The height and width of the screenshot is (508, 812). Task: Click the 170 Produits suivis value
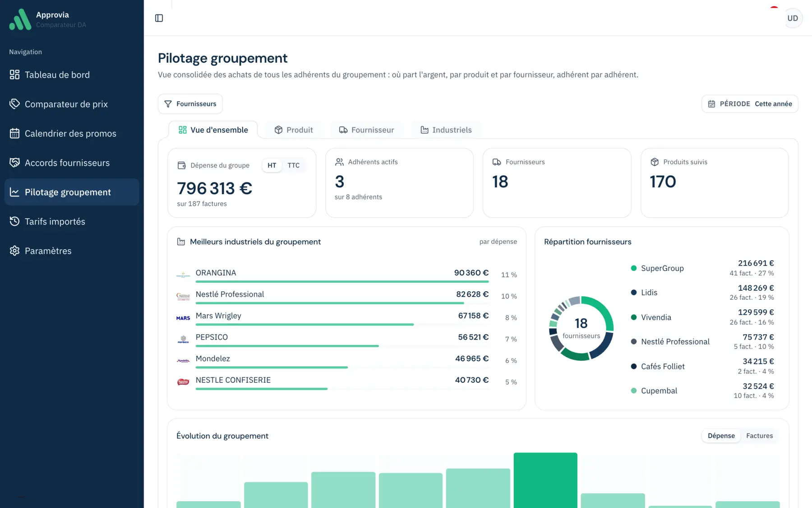click(663, 182)
